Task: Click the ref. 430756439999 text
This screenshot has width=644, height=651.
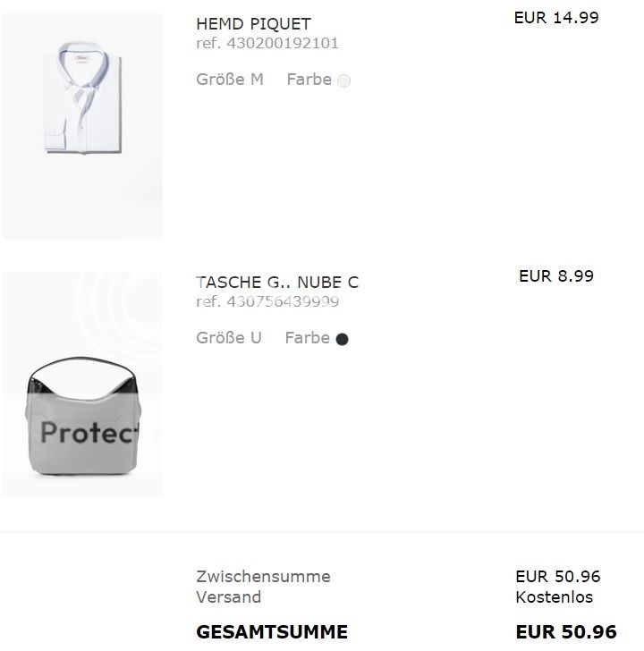Action: coord(267,301)
